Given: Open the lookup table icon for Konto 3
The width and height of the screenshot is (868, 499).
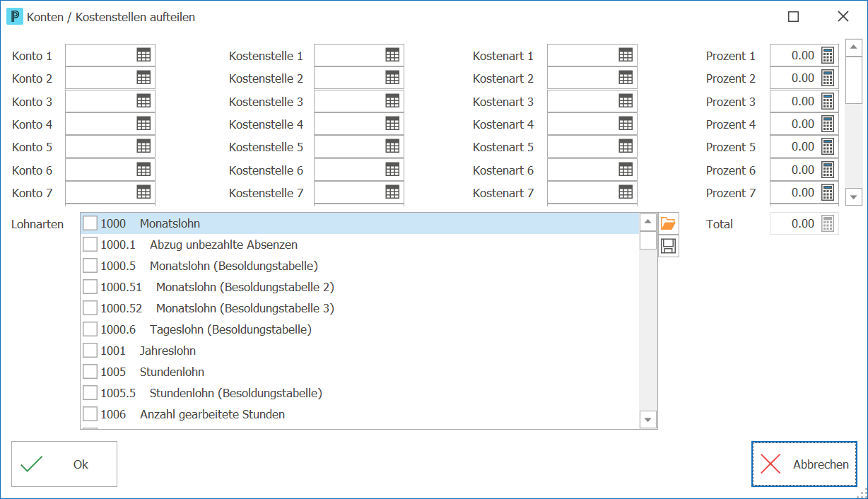Looking at the screenshot, I should tap(143, 101).
